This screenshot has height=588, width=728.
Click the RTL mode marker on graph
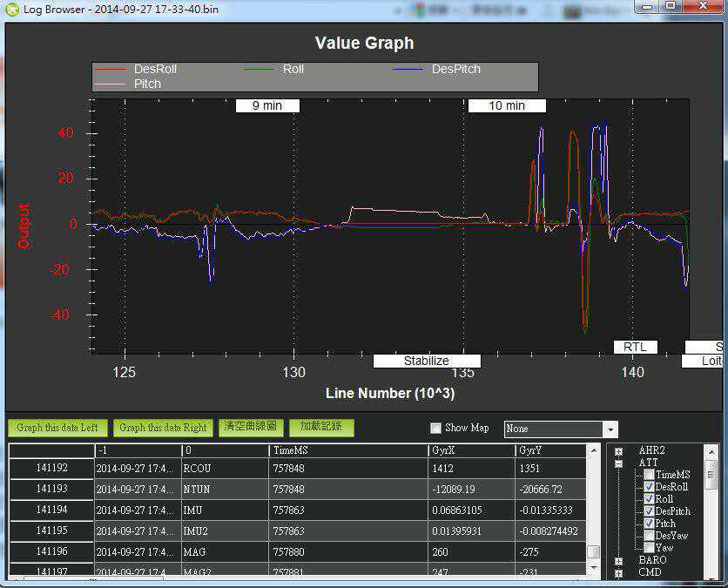click(x=635, y=347)
